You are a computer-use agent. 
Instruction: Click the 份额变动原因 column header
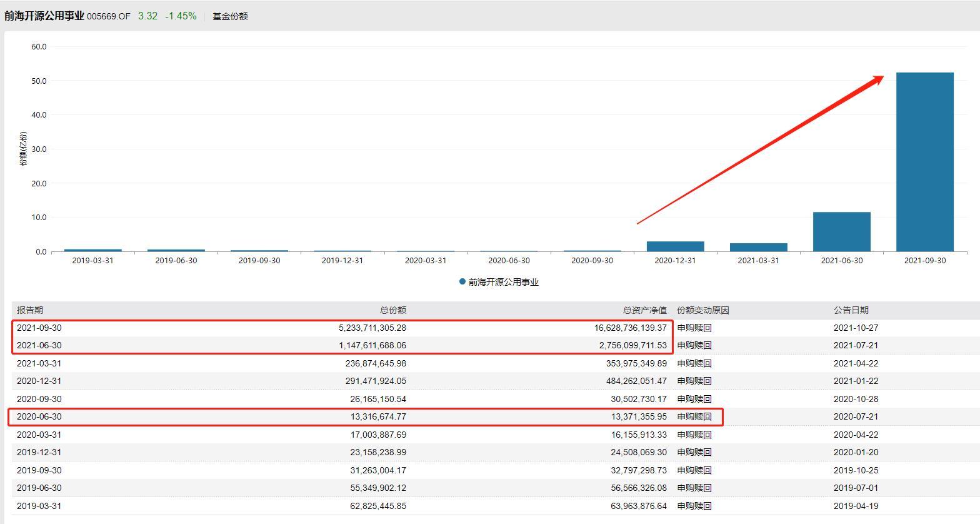coord(702,310)
